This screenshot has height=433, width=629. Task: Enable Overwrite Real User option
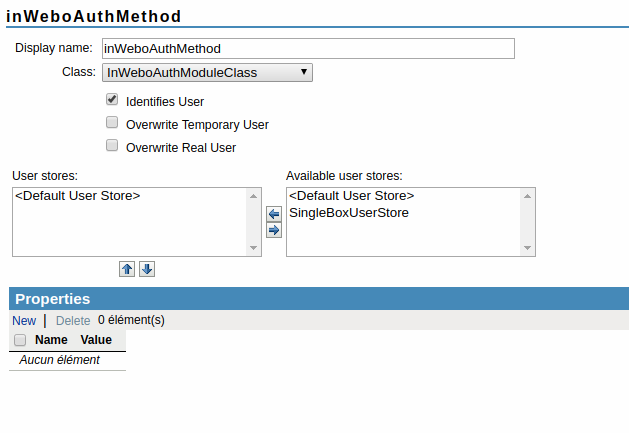click(x=112, y=146)
